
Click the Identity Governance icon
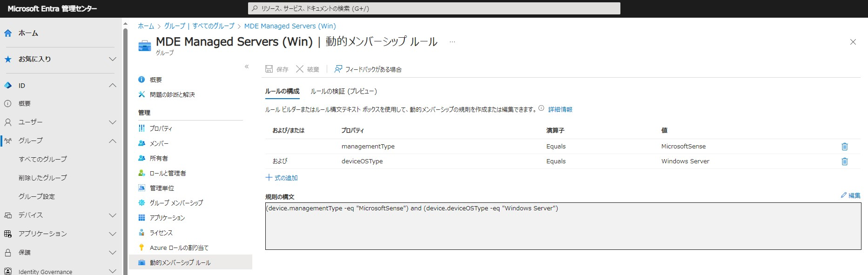click(x=8, y=271)
